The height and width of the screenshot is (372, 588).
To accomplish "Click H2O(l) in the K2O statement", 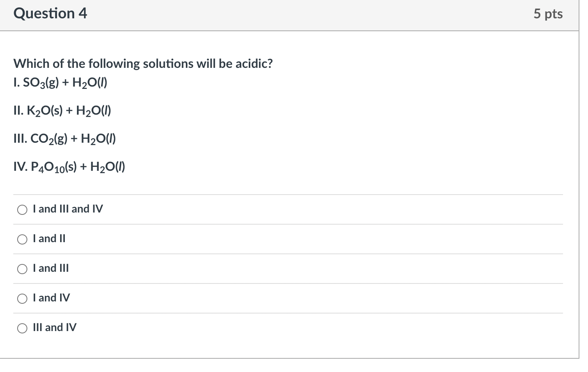I will click(x=93, y=112).
